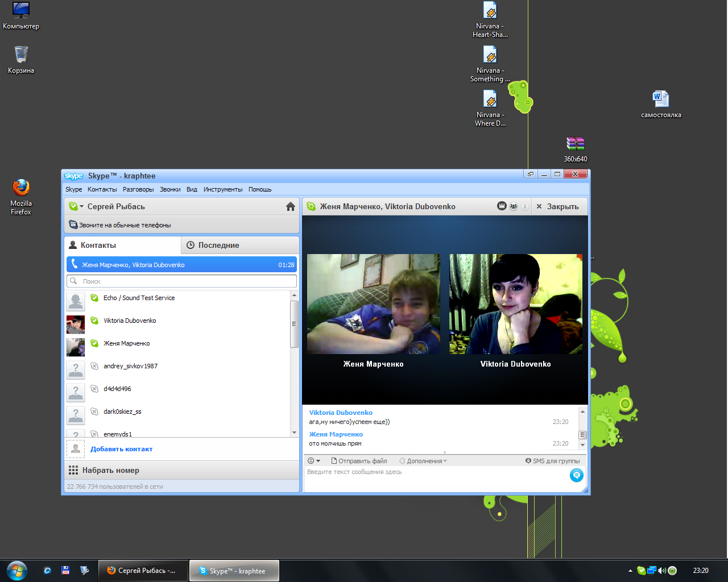Switch to the Последние tab
The height and width of the screenshot is (582, 728).
coord(240,245)
